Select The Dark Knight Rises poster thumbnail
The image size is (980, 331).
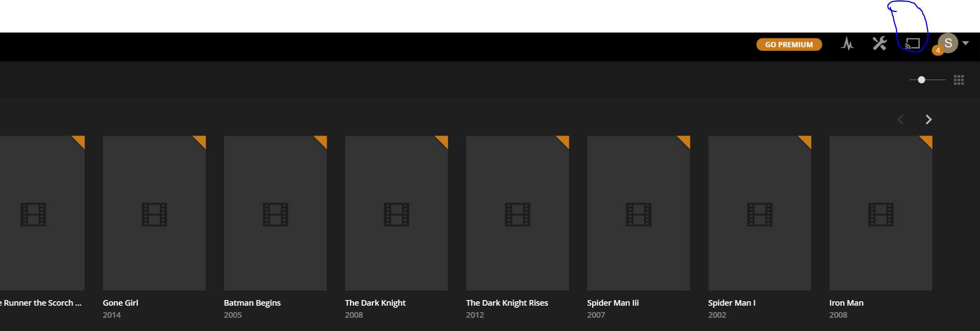[517, 213]
